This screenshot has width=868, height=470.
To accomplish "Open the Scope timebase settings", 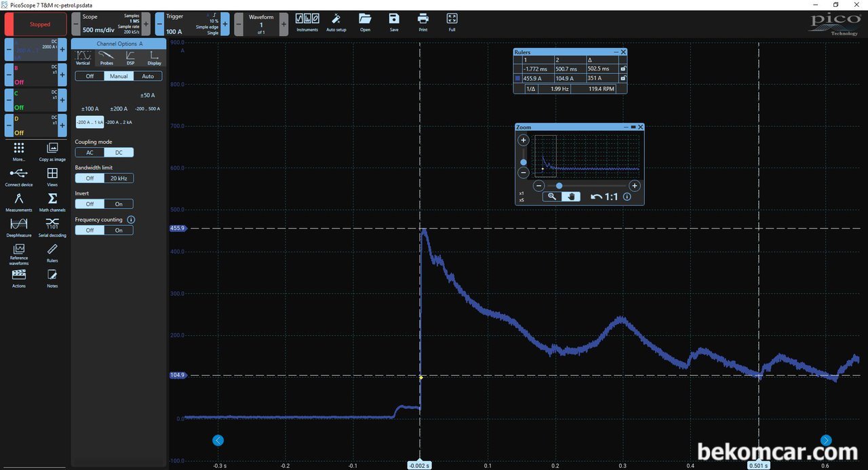I will point(111,24).
